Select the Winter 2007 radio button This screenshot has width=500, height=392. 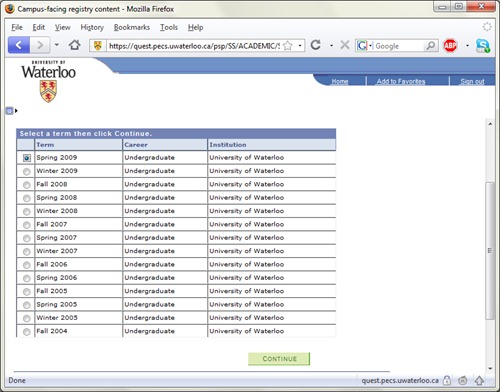click(x=27, y=251)
